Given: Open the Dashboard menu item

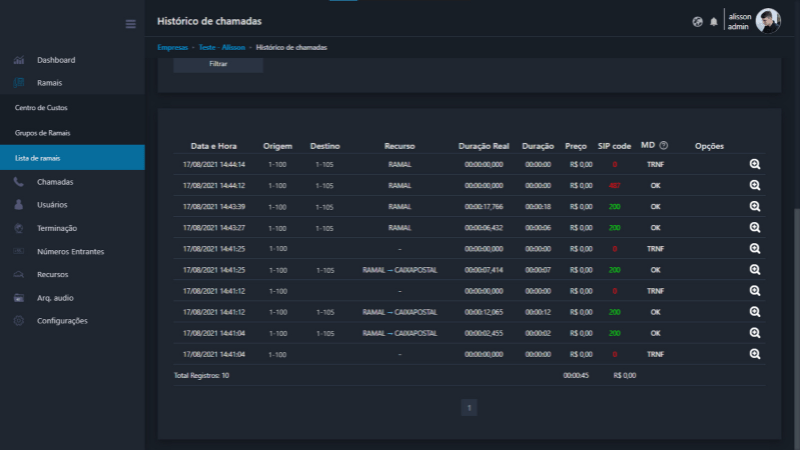Looking at the screenshot, I should click(x=56, y=60).
